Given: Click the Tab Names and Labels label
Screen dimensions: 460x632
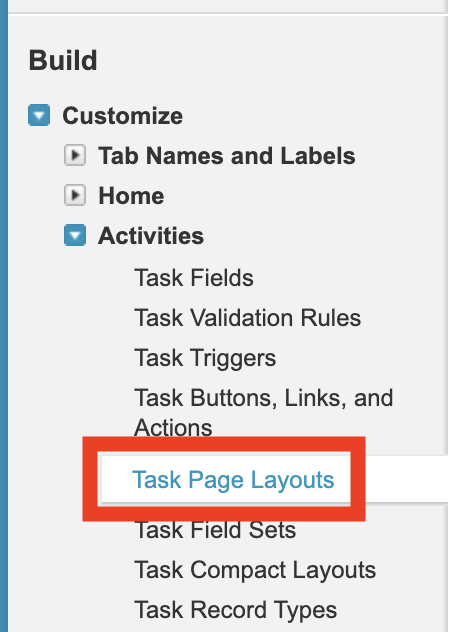Looking at the screenshot, I should (x=227, y=156).
